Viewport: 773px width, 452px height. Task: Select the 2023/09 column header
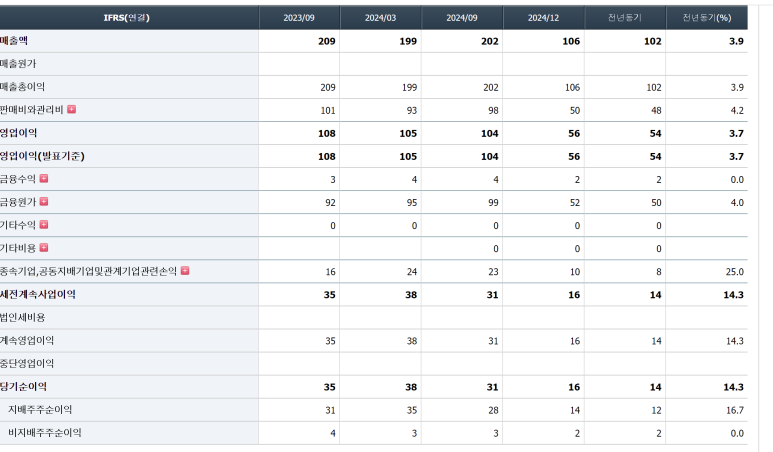pyautogui.click(x=299, y=18)
